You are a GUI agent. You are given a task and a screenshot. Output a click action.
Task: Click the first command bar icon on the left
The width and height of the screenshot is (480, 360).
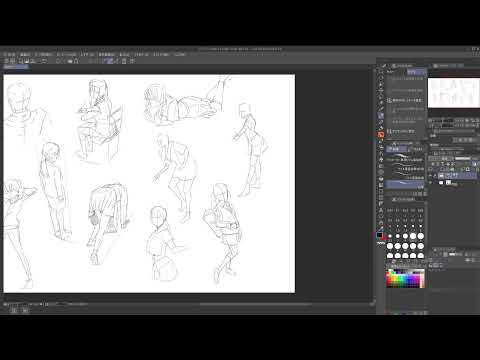point(7,61)
